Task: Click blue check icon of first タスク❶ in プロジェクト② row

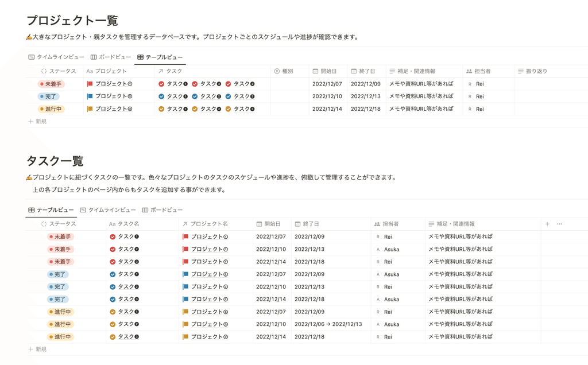Action: coord(161,96)
